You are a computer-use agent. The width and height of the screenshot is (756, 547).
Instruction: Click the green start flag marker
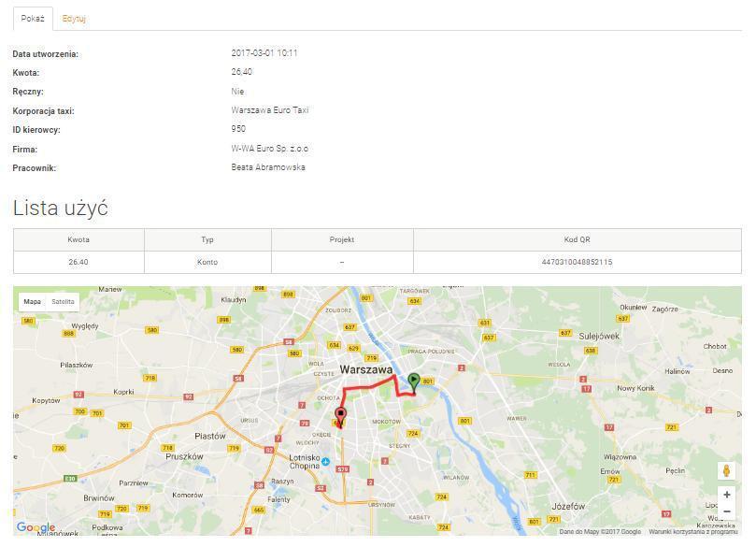(x=414, y=382)
